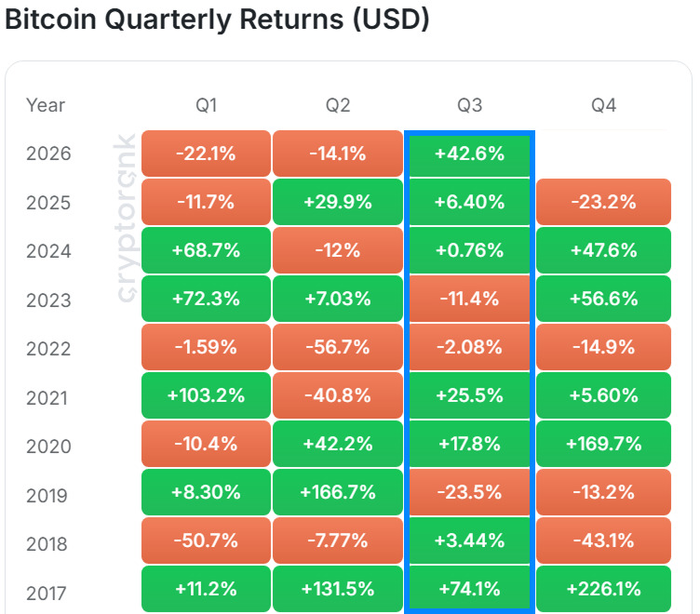This screenshot has width=700, height=614.
Task: Select the 2017 Q2 +131.5% cell
Action: [x=338, y=589]
